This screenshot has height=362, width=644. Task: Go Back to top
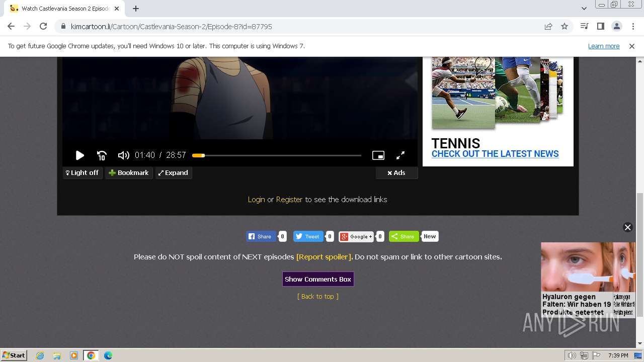tap(318, 297)
